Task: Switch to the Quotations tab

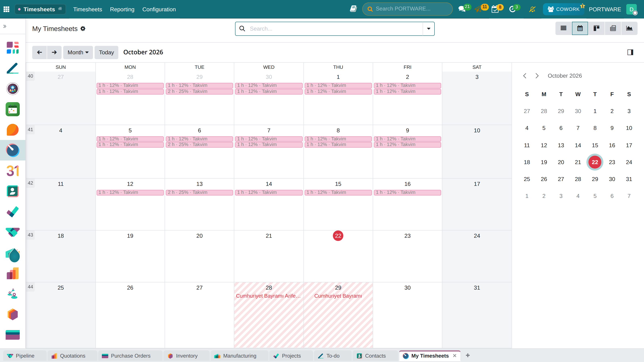Action: [x=72, y=356]
